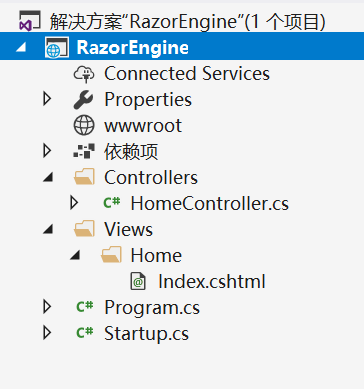The height and width of the screenshot is (389, 364).
Task: Select the wwwroot label
Action: pyautogui.click(x=143, y=126)
